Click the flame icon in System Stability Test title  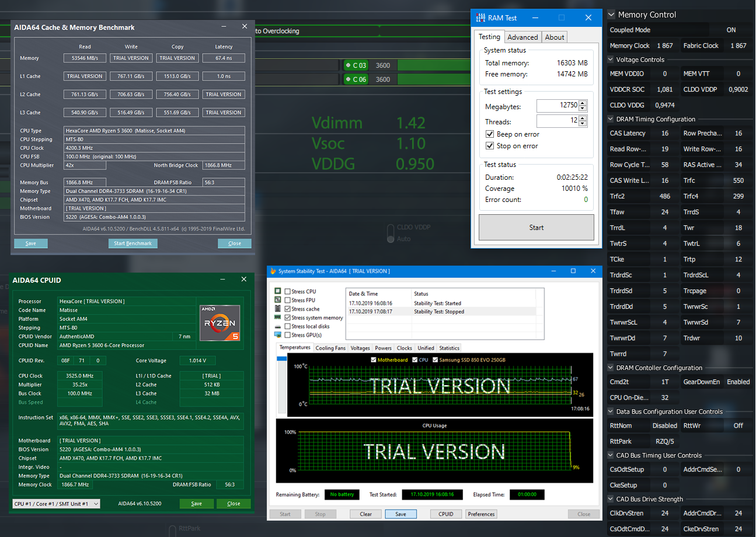[x=273, y=271]
